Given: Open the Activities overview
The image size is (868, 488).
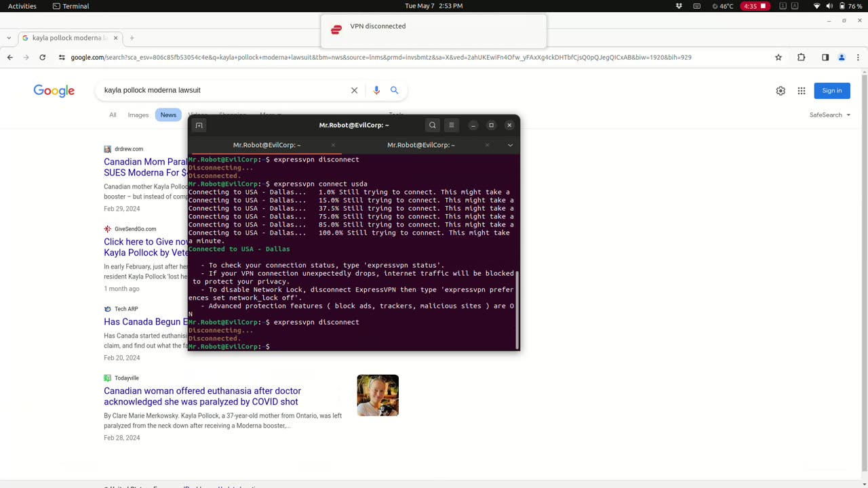Looking at the screenshot, I should (22, 6).
